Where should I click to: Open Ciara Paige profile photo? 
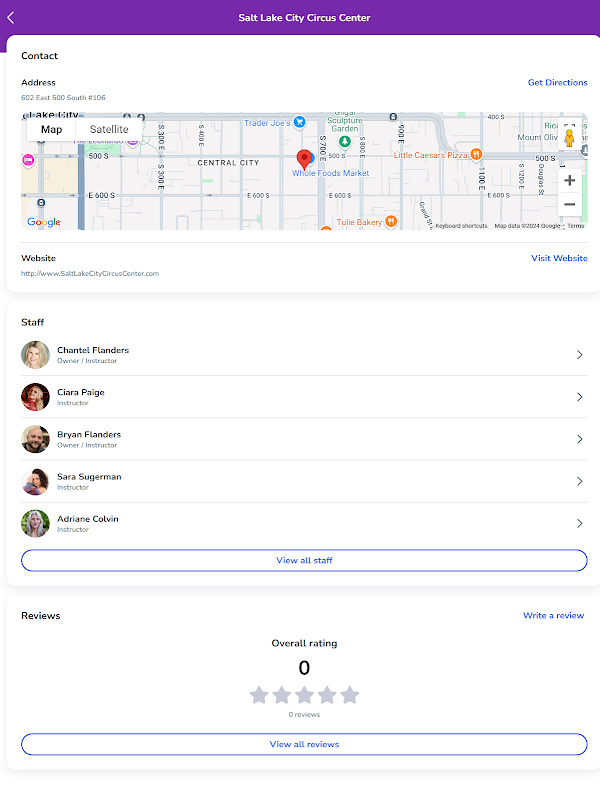(35, 397)
